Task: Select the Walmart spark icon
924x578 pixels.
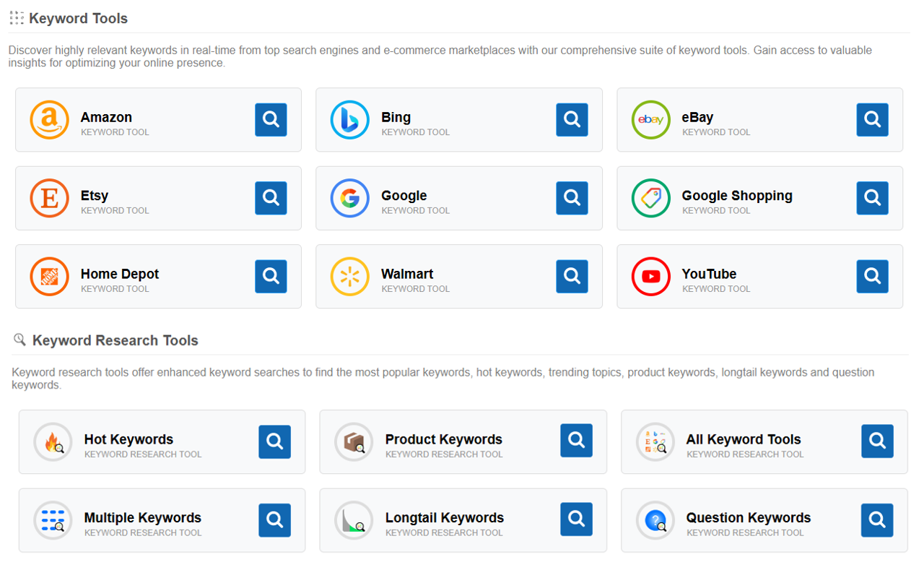Action: click(x=350, y=276)
